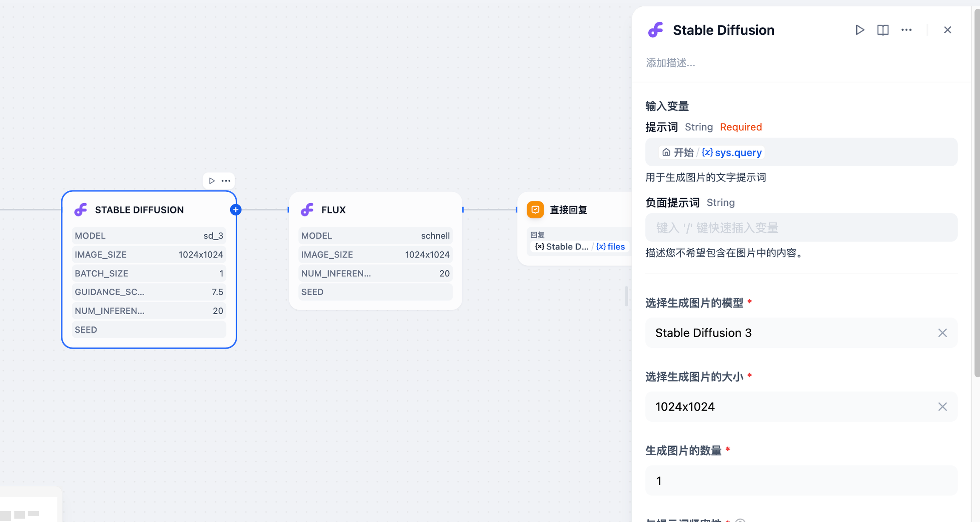Click the blue plus handle on Stable Diffusion node
The height and width of the screenshot is (522, 980).
[x=236, y=210]
